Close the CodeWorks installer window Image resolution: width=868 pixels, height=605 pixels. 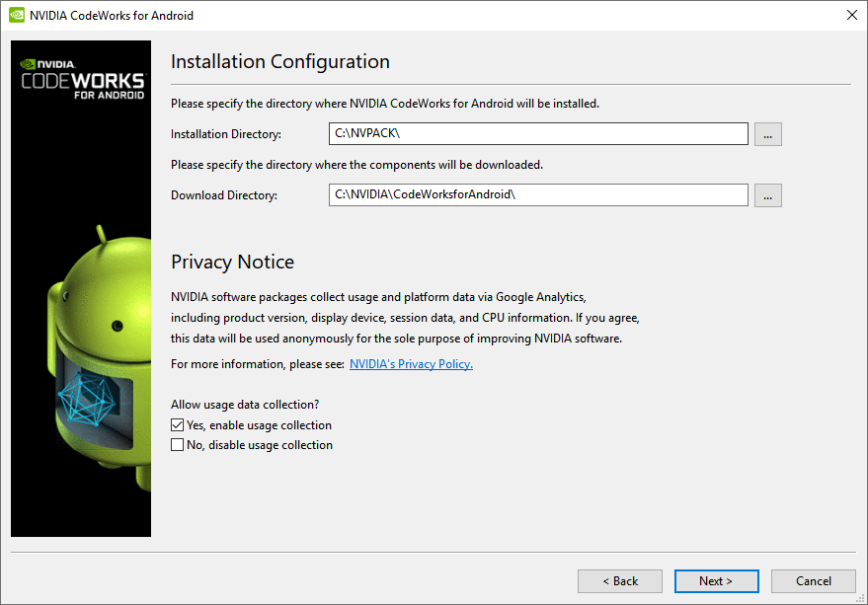pyautogui.click(x=852, y=15)
